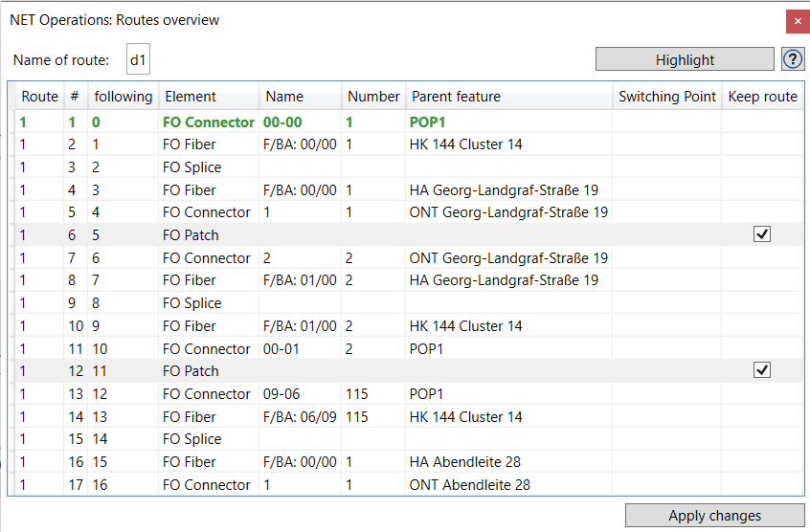Image resolution: width=810 pixels, height=532 pixels.
Task: Uncheck Keep route for FO Patch row 12
Action: (x=762, y=370)
